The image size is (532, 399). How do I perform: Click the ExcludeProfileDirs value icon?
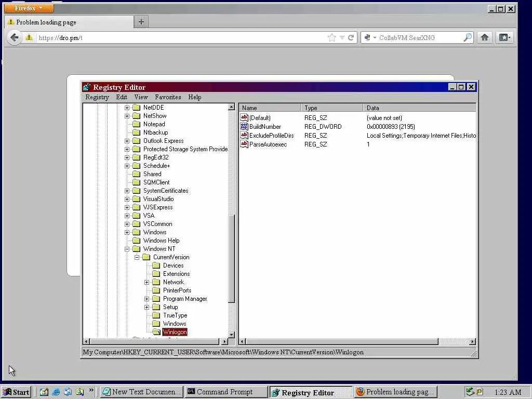click(x=244, y=135)
